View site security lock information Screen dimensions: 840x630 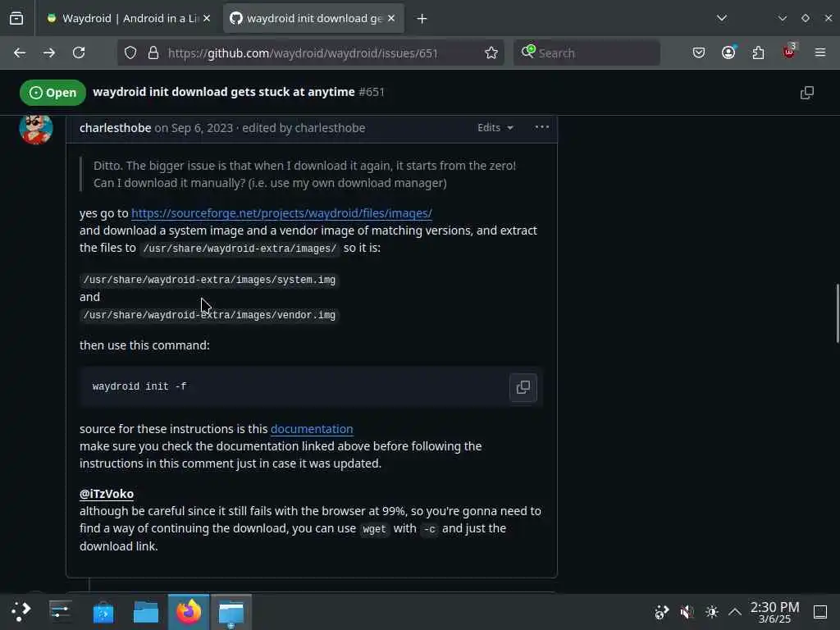pyautogui.click(x=153, y=52)
